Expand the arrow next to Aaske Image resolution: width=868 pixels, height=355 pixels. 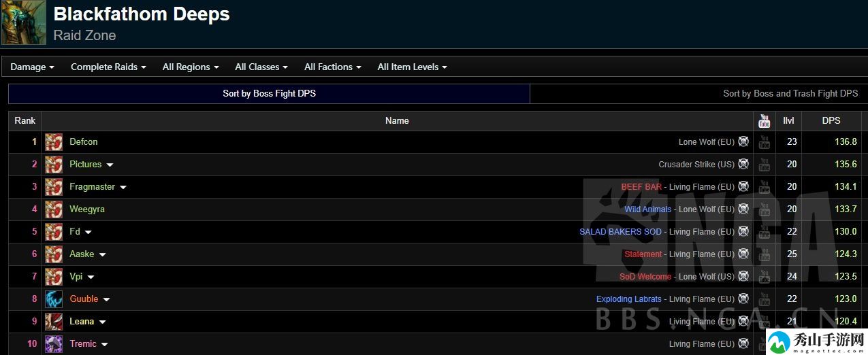[x=102, y=255]
